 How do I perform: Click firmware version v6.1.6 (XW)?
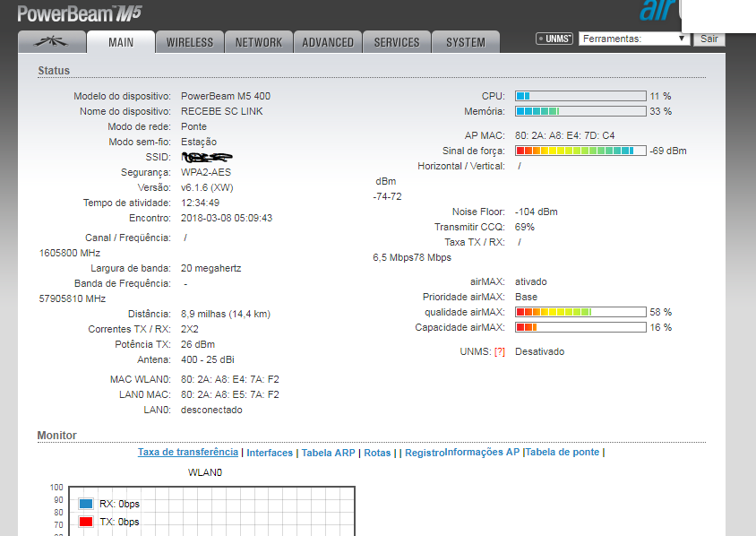(207, 187)
